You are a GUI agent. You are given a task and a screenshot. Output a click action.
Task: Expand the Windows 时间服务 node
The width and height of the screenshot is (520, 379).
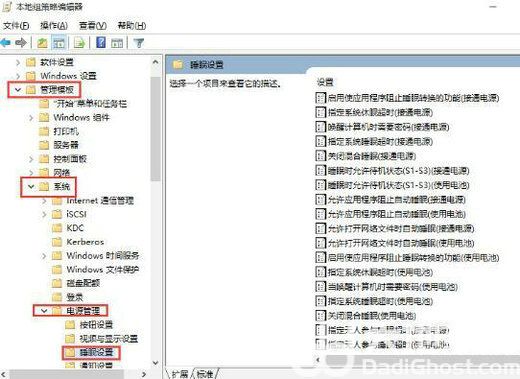(x=44, y=256)
